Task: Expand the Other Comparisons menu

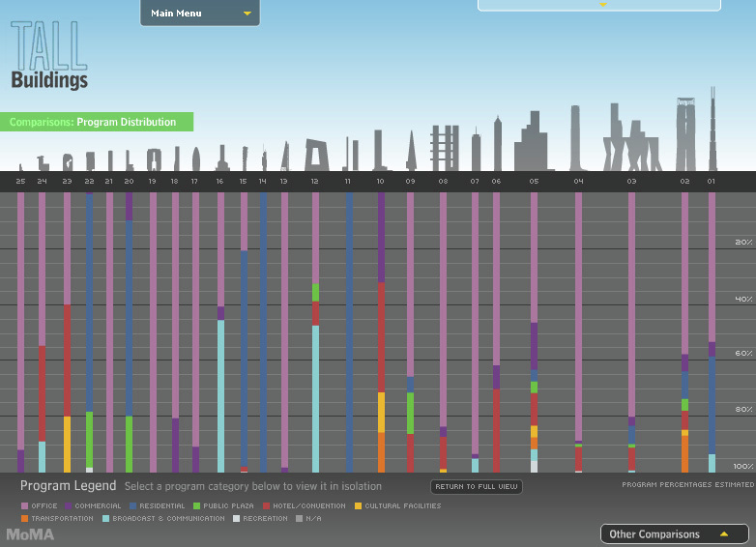Action: (674, 534)
